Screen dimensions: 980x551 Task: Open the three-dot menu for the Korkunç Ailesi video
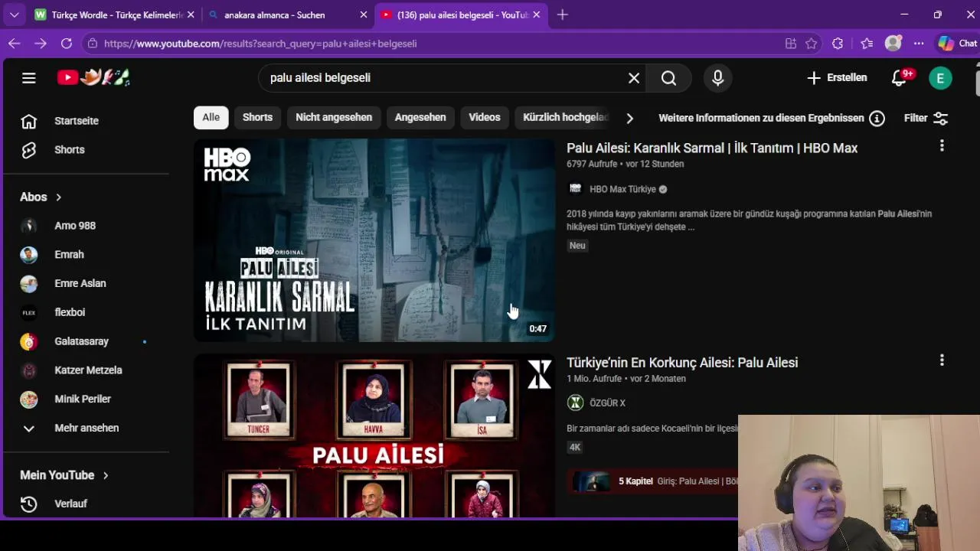942,360
